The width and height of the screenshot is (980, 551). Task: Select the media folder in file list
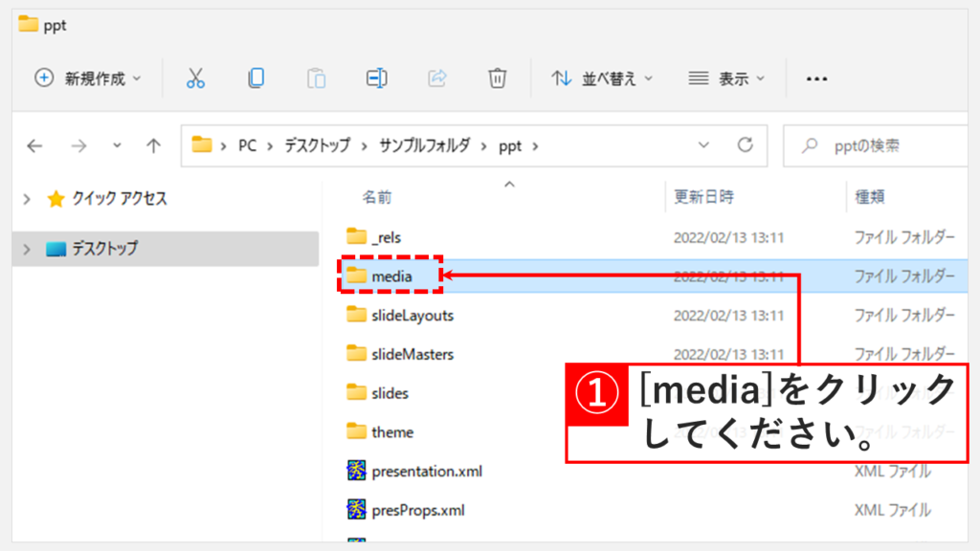tap(391, 276)
